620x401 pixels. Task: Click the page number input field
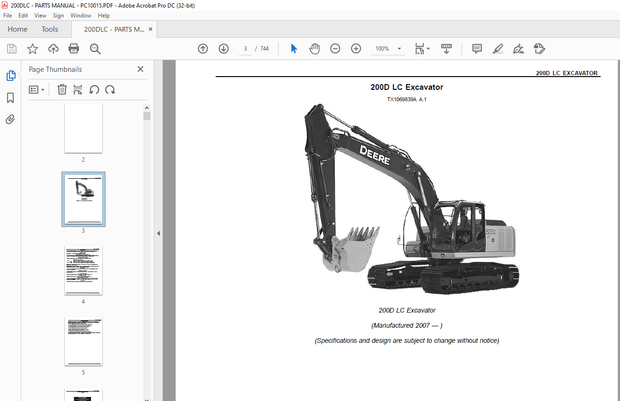[245, 49]
